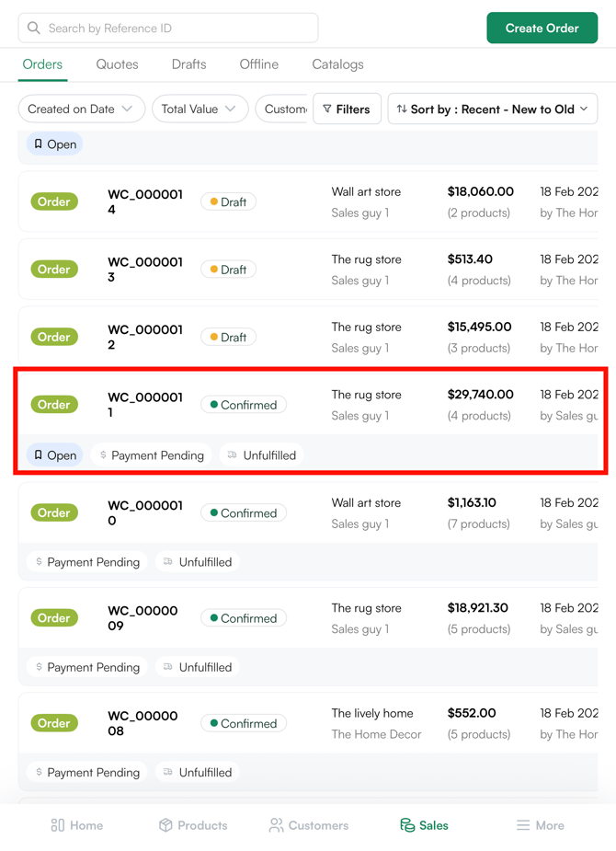
Task: Open the Sort by Recent dropdown
Action: (x=494, y=109)
